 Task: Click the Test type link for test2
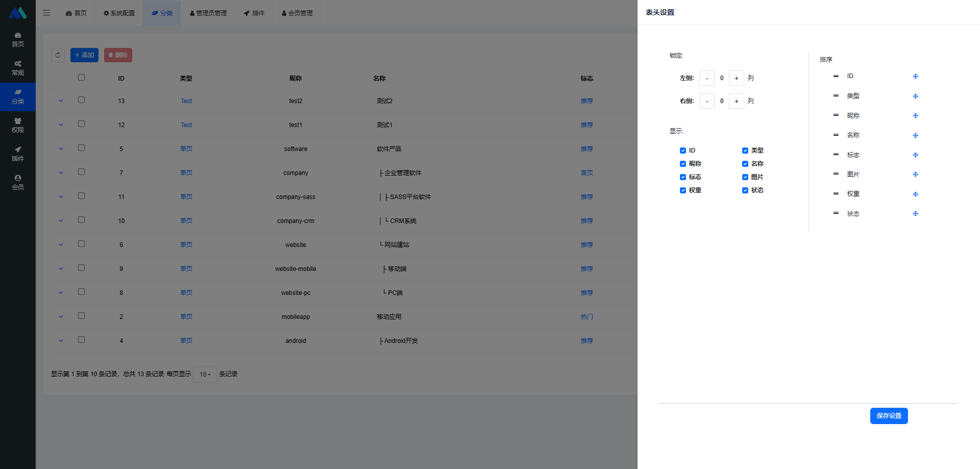pos(186,101)
